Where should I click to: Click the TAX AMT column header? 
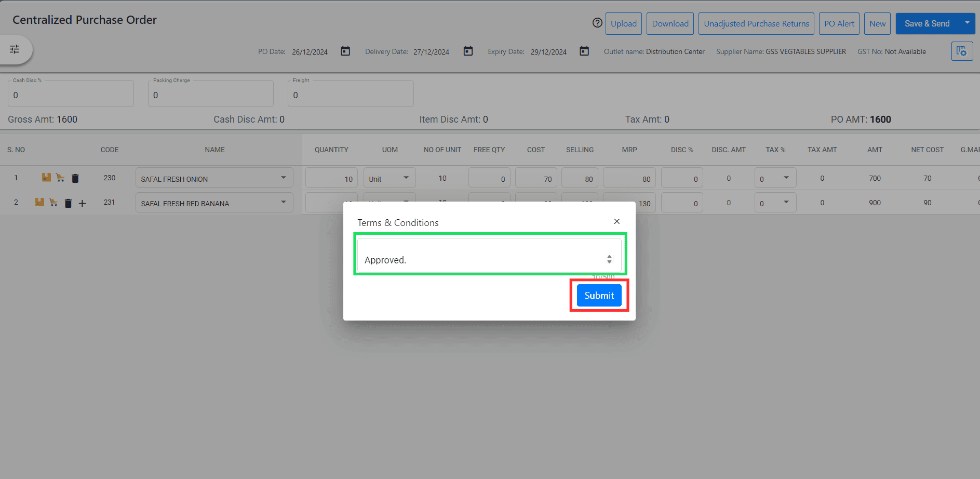pos(822,150)
